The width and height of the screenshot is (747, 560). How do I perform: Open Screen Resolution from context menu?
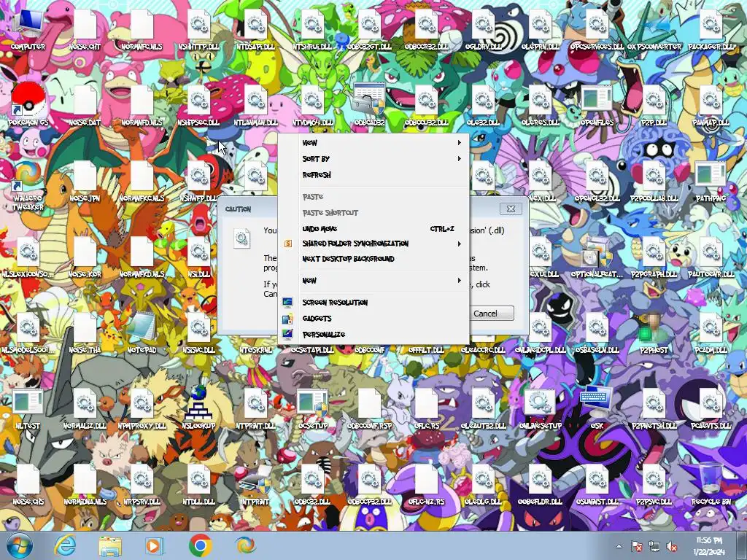tap(373, 303)
